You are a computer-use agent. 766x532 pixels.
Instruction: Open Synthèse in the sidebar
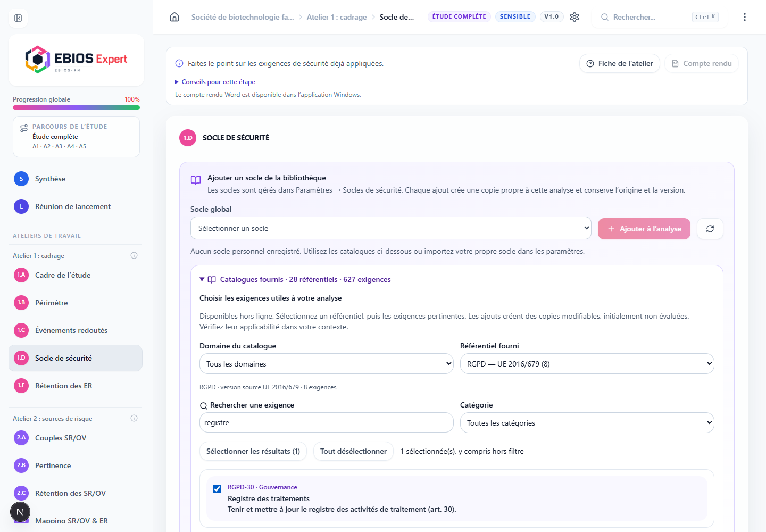[x=76, y=179]
